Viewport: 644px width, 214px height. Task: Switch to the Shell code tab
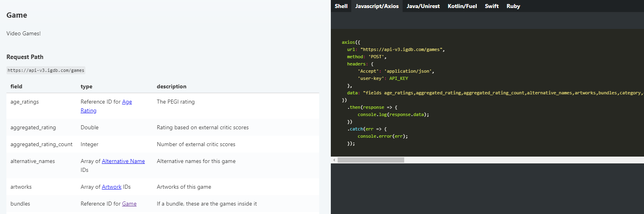pyautogui.click(x=341, y=6)
